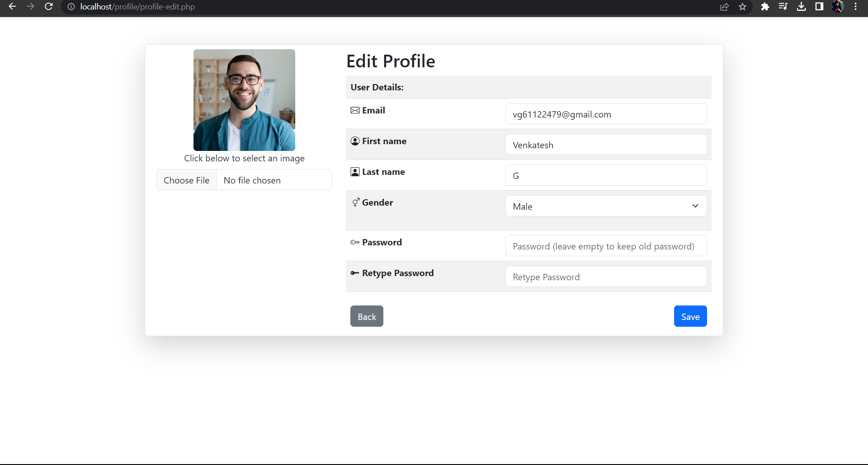
Task: Bookmark the page with the star icon
Action: (743, 7)
